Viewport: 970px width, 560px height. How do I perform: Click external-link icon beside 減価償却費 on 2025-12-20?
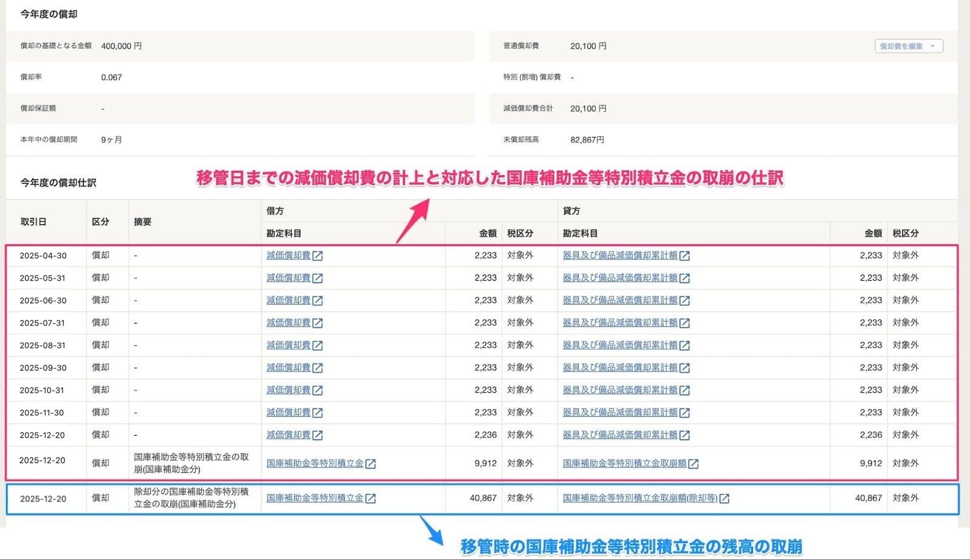318,435
